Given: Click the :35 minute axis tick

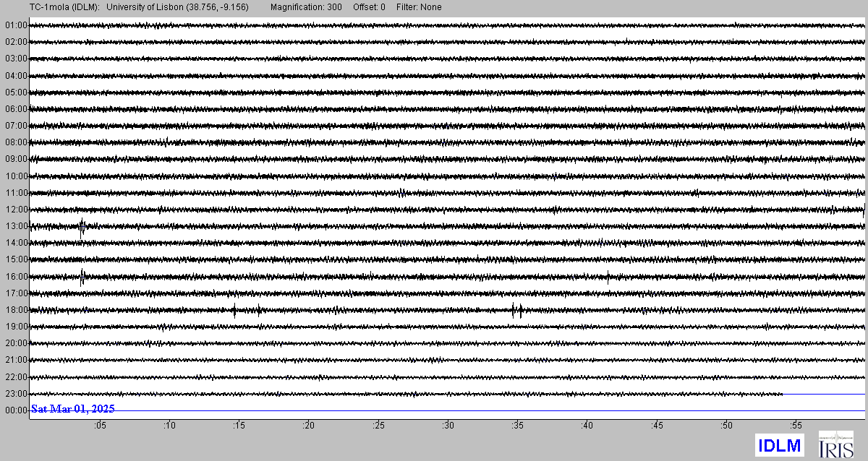Looking at the screenshot, I should [517, 426].
